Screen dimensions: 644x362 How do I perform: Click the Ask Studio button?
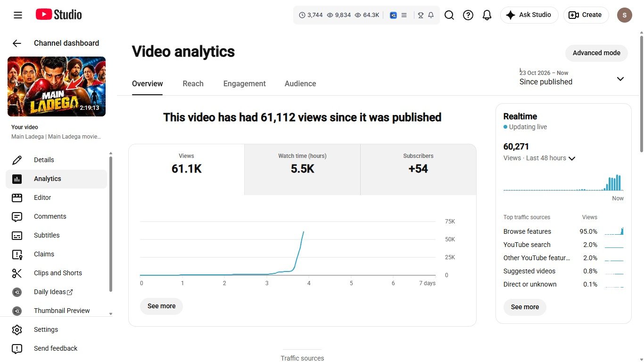(x=529, y=15)
